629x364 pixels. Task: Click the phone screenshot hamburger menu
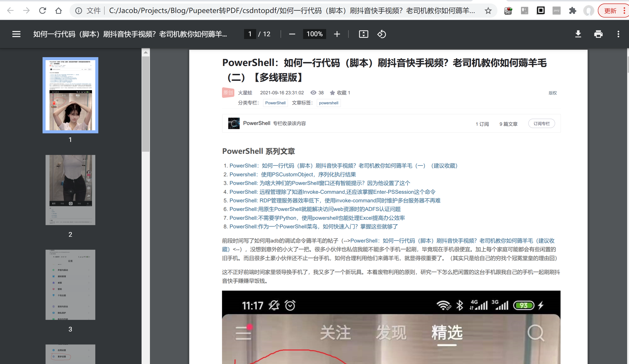[244, 333]
